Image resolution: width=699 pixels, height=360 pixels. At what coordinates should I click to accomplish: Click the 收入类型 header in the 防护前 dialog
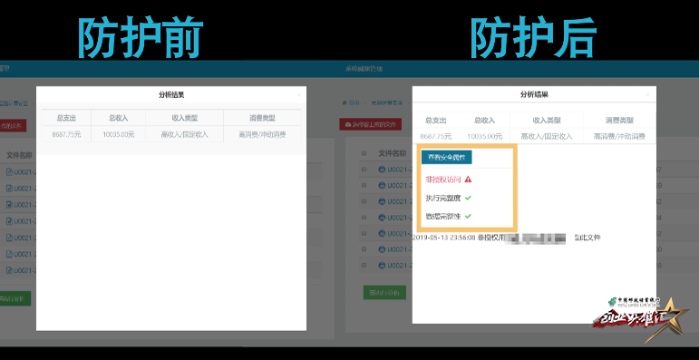[x=184, y=118]
